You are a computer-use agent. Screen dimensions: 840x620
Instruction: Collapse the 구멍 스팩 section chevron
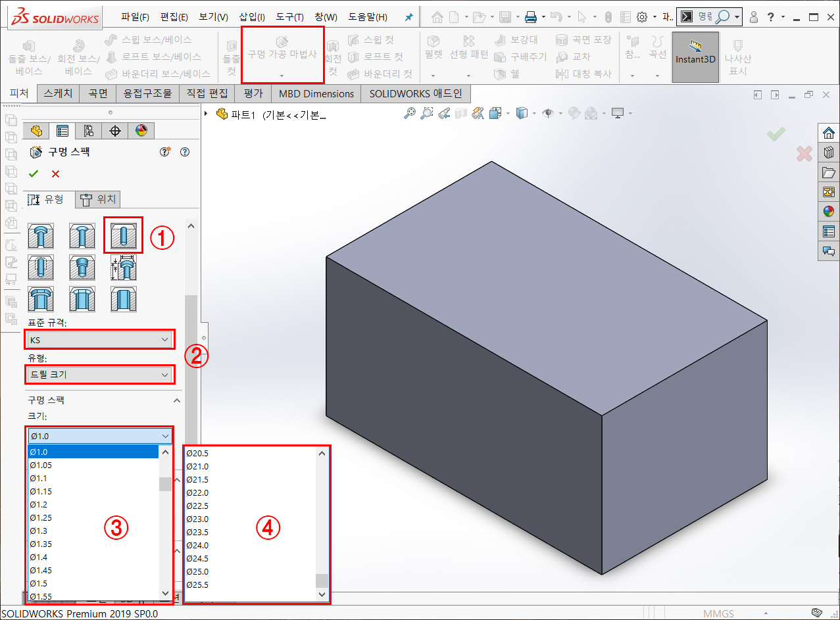coord(176,400)
